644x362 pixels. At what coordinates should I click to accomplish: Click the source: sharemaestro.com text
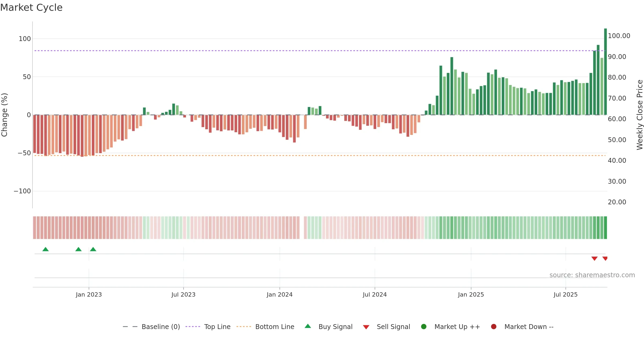[x=592, y=275]
